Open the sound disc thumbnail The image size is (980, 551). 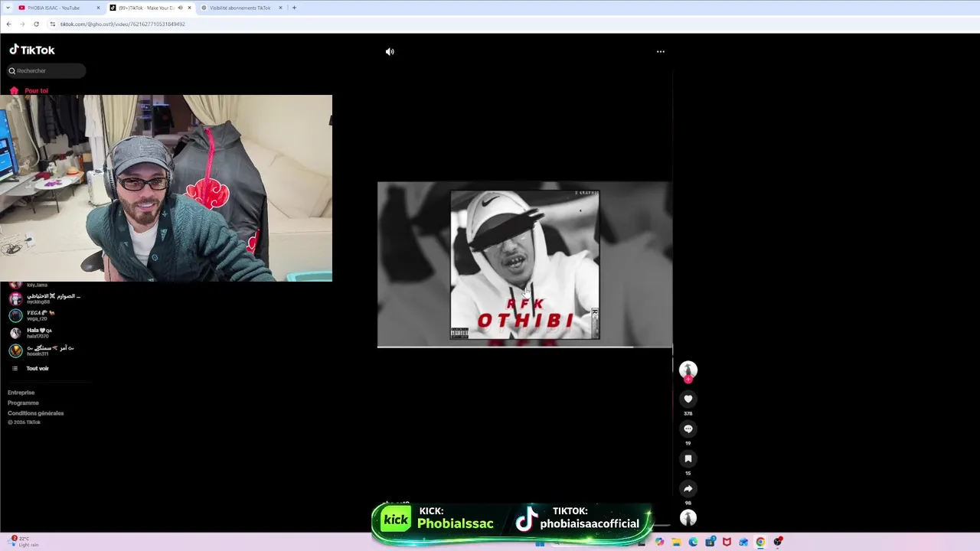[688, 518]
